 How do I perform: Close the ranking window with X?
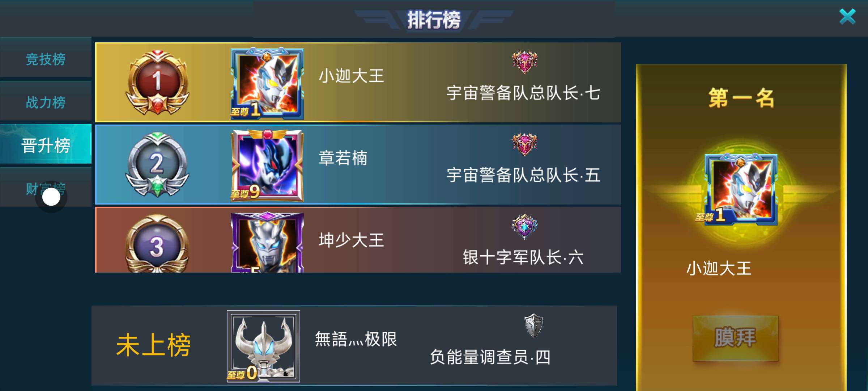coord(847,17)
